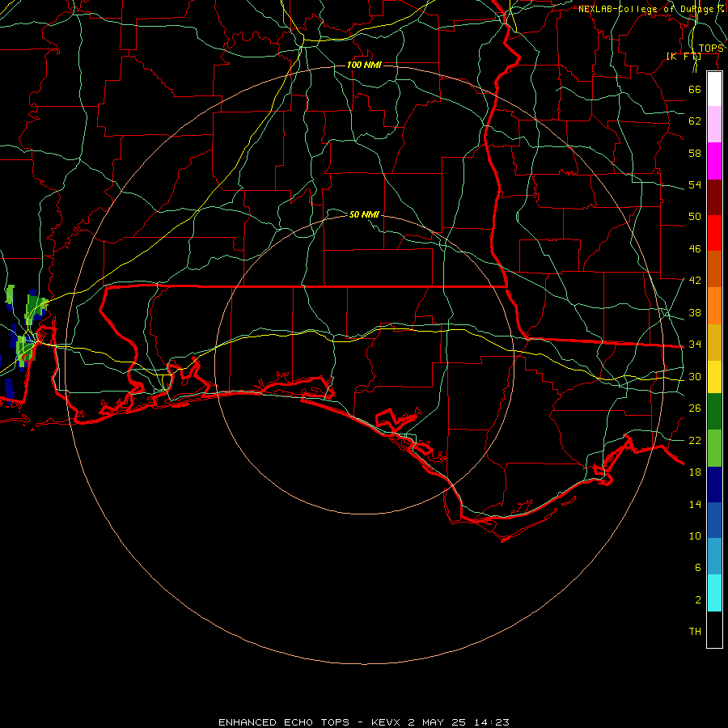Screen dimensions: 728x728
Task: Click the "TOPS" legend title
Action: (711, 49)
